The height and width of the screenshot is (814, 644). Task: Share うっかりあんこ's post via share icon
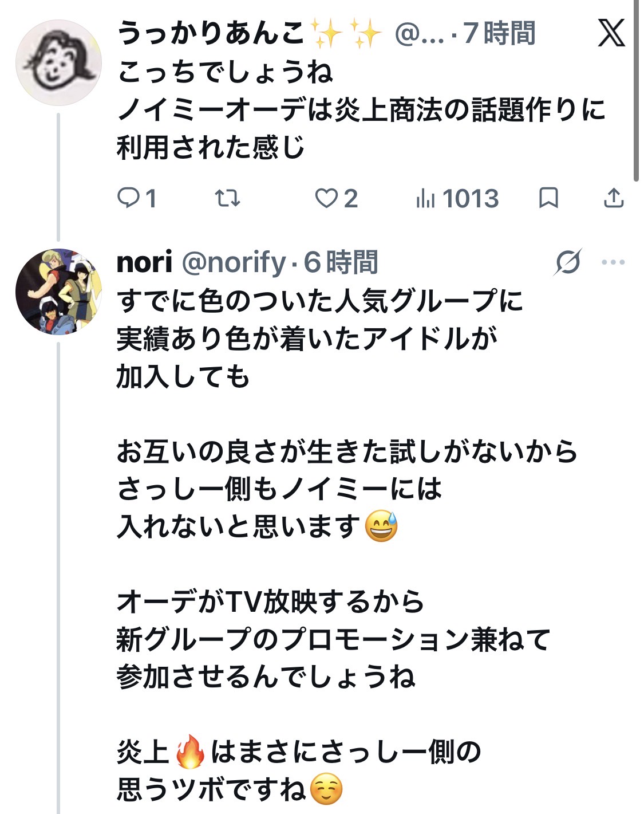pyautogui.click(x=614, y=198)
